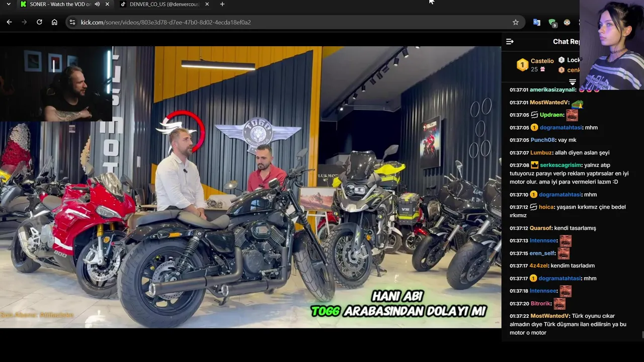The image size is (644, 362).
Task: Click the gold badge at 01:37:17 dogramatahtasi
Action: [534, 278]
